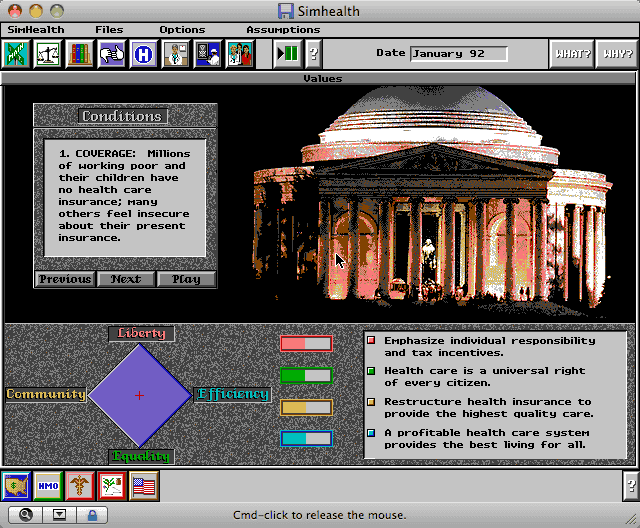Open the herbal plant and jar icon
The height and width of the screenshot is (528, 640).
(112, 486)
